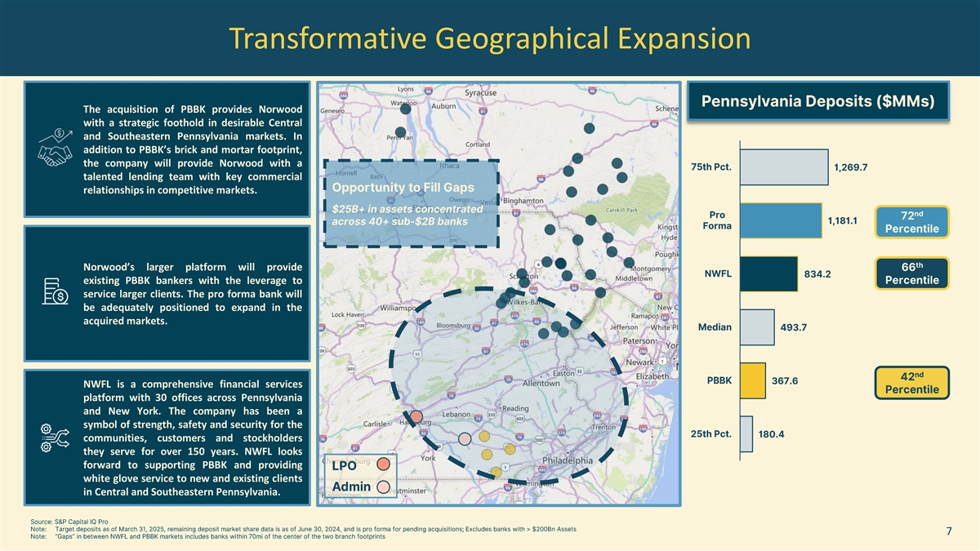Click the 66th Percentile badge
The image size is (980, 551).
(x=911, y=273)
